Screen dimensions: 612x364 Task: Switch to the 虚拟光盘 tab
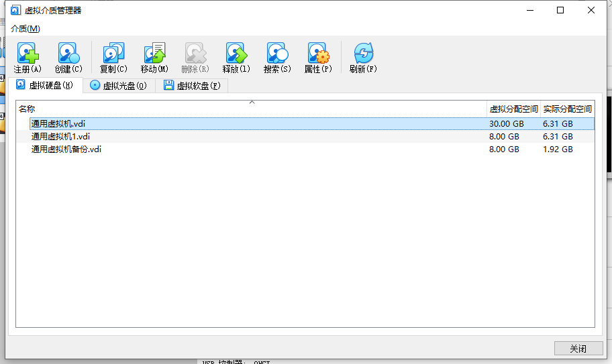118,86
